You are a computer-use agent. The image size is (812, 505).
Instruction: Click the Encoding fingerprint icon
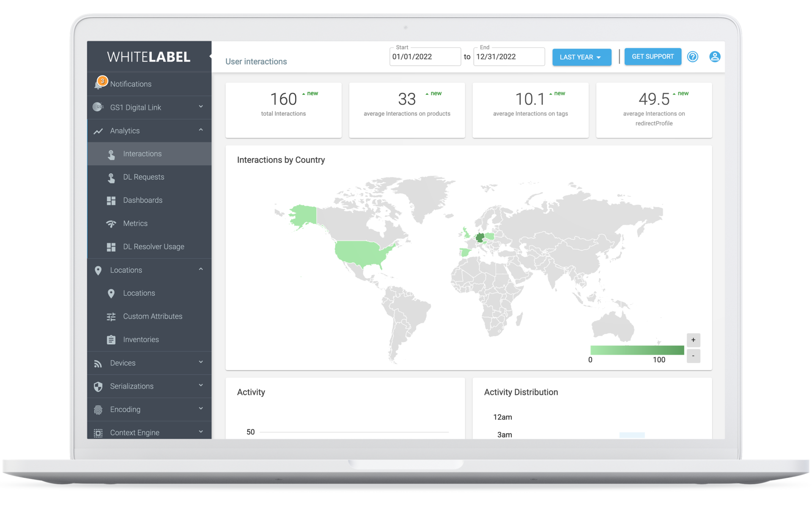coord(98,410)
